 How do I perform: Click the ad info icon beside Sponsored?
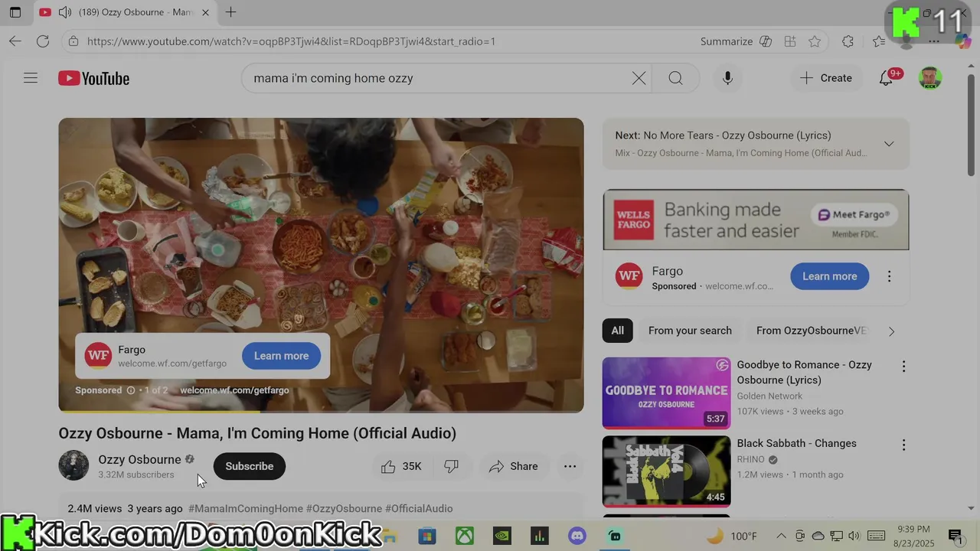point(131,390)
